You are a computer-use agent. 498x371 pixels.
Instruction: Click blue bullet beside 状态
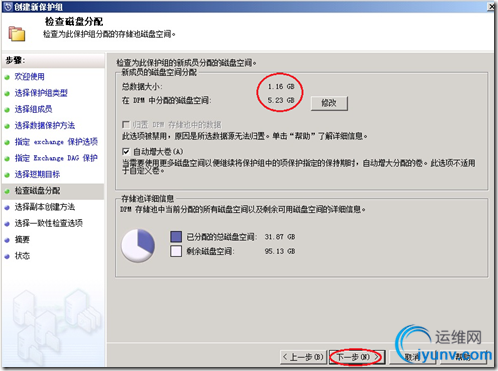(x=7, y=257)
